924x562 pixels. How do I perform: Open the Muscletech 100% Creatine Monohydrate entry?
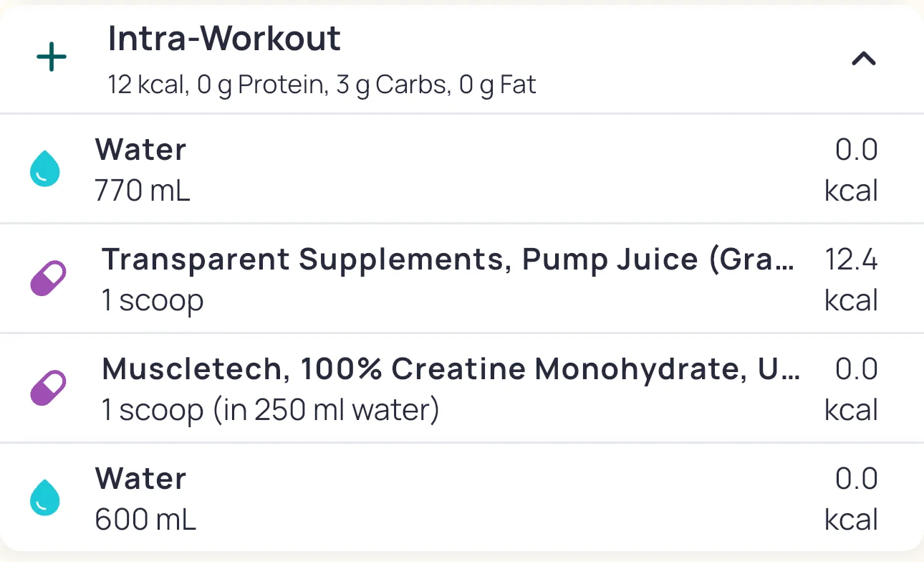451,368
